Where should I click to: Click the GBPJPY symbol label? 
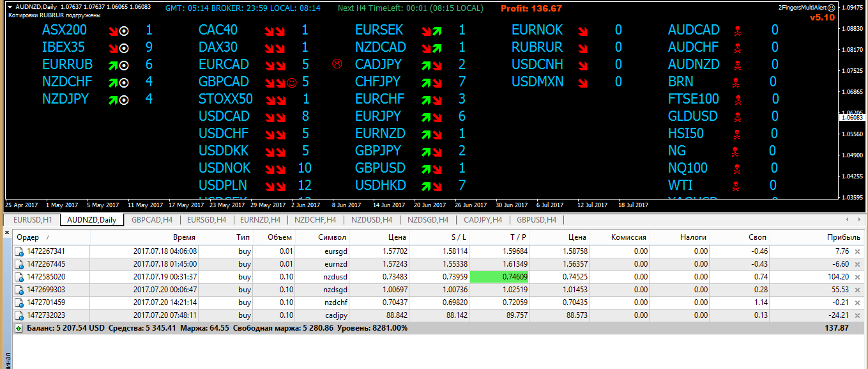[x=378, y=151]
